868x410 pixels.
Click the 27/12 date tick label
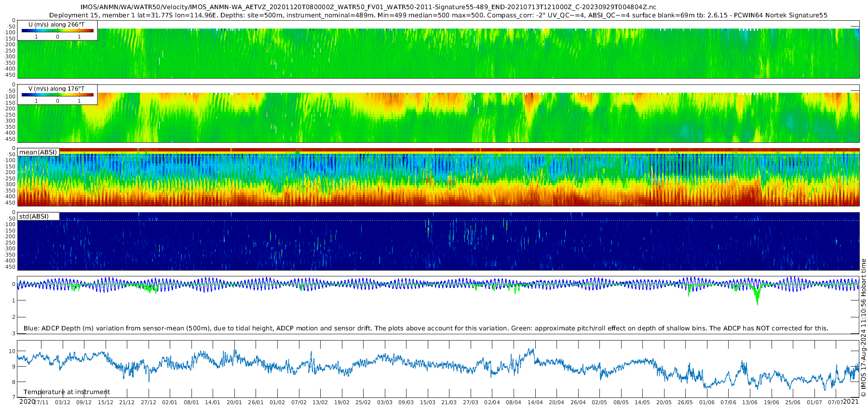click(149, 402)
